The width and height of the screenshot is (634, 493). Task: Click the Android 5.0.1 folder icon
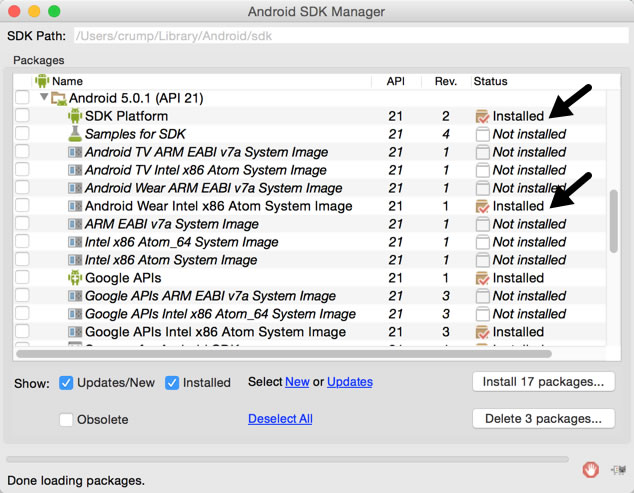point(59,99)
